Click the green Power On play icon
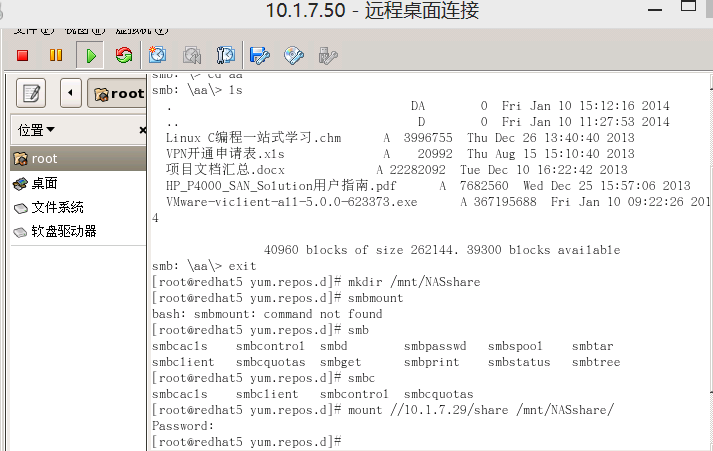The width and height of the screenshot is (713, 451). pyautogui.click(x=90, y=55)
